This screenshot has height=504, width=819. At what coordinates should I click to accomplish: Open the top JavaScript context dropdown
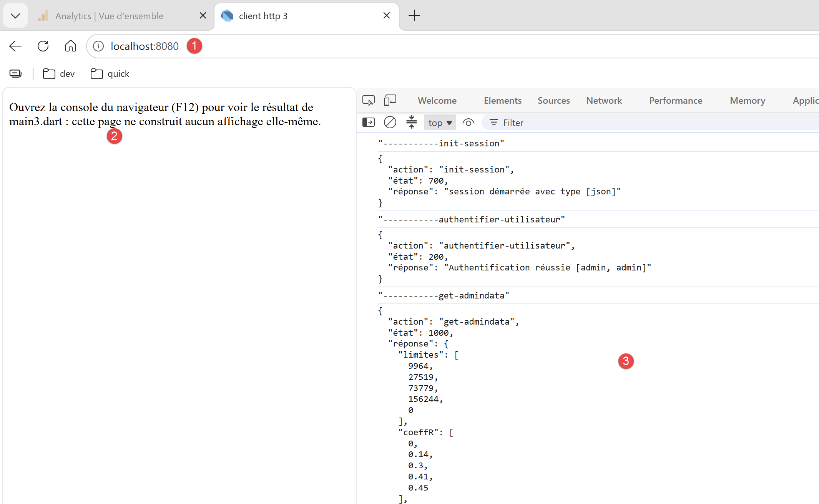click(x=440, y=123)
